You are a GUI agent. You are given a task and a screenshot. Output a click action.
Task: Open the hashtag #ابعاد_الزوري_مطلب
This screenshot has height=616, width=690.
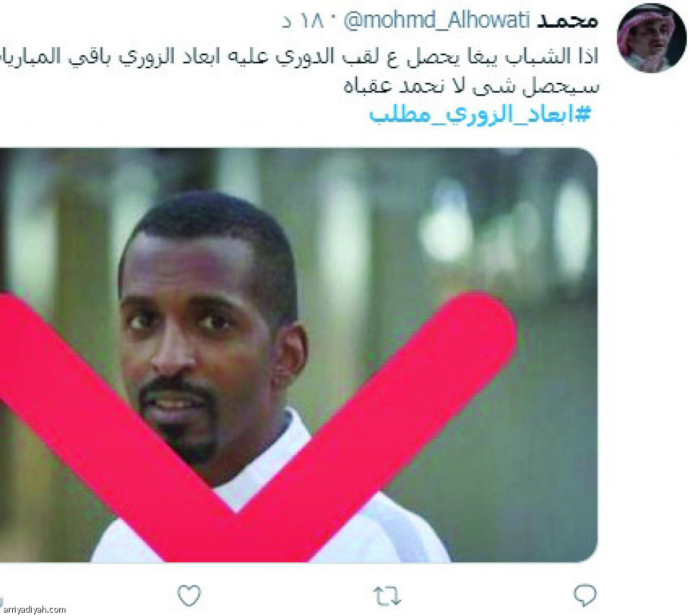480,115
